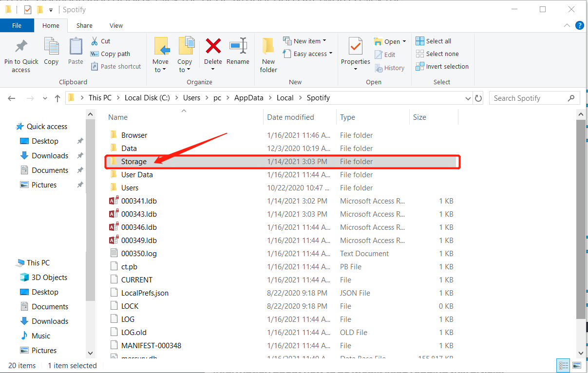588x373 pixels.
Task: Select file 000341.ldb
Action: [139, 201]
